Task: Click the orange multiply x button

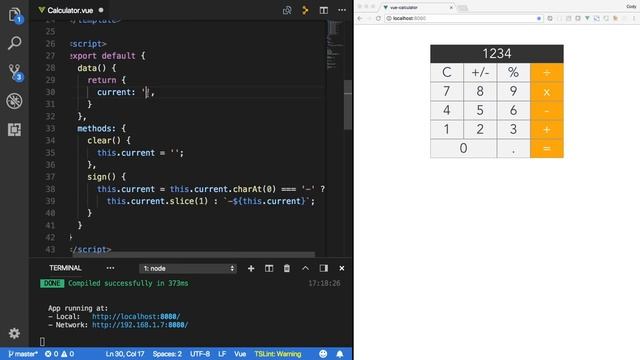Action: click(x=547, y=92)
